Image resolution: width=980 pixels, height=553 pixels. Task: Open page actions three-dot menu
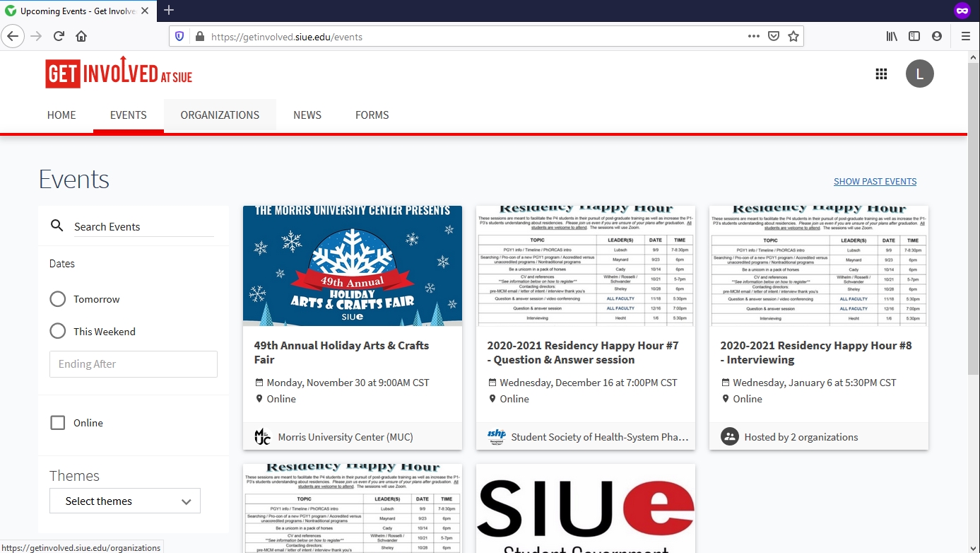click(753, 36)
